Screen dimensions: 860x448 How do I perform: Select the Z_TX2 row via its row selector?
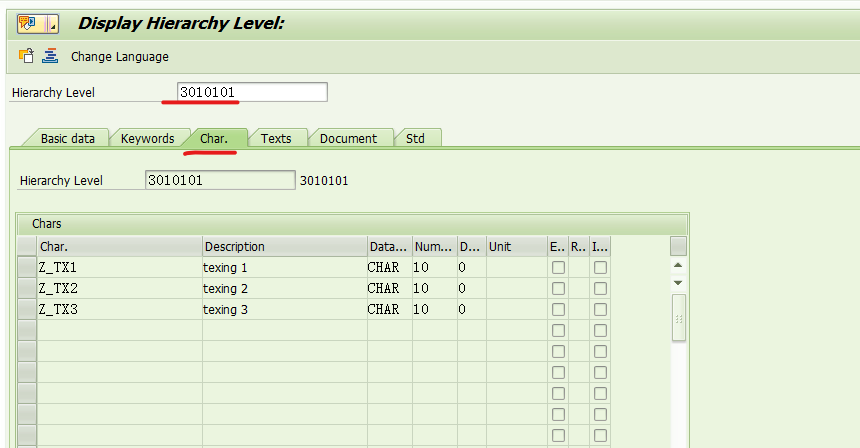27,288
